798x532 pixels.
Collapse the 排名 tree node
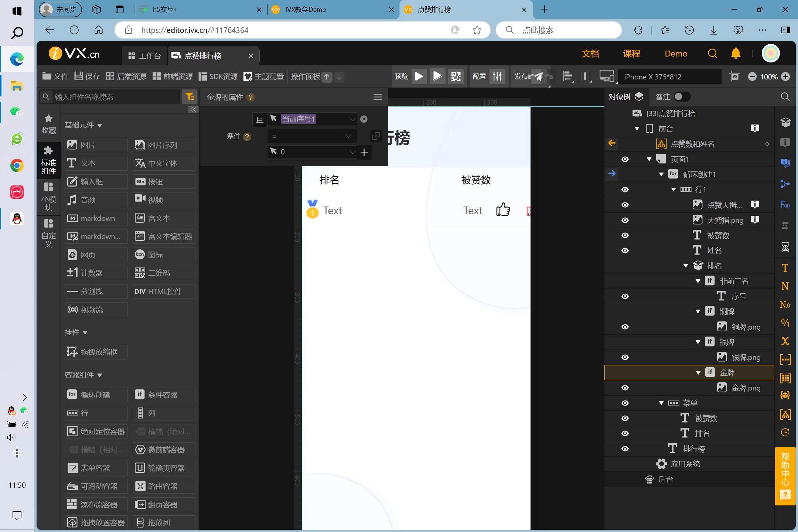pos(686,266)
